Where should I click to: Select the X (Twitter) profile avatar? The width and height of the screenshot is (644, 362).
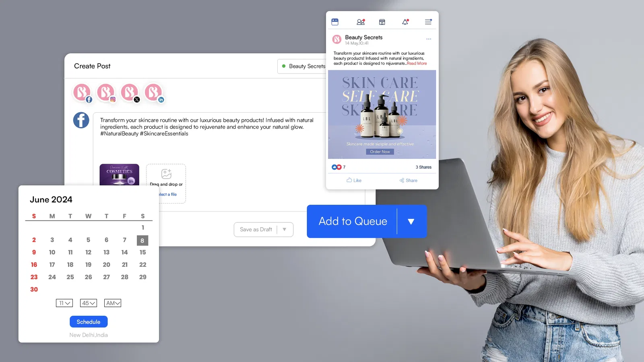[130, 93]
